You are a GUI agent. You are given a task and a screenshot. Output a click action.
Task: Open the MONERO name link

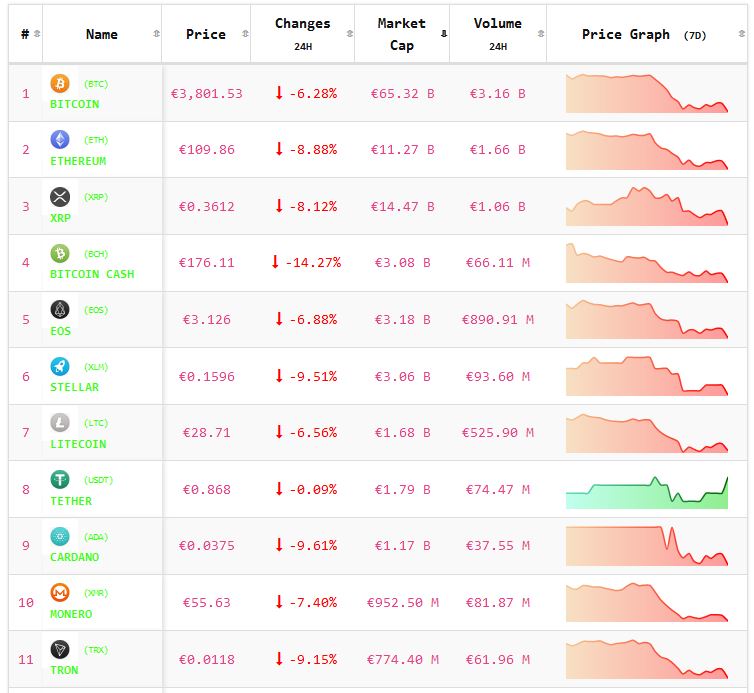click(x=71, y=614)
